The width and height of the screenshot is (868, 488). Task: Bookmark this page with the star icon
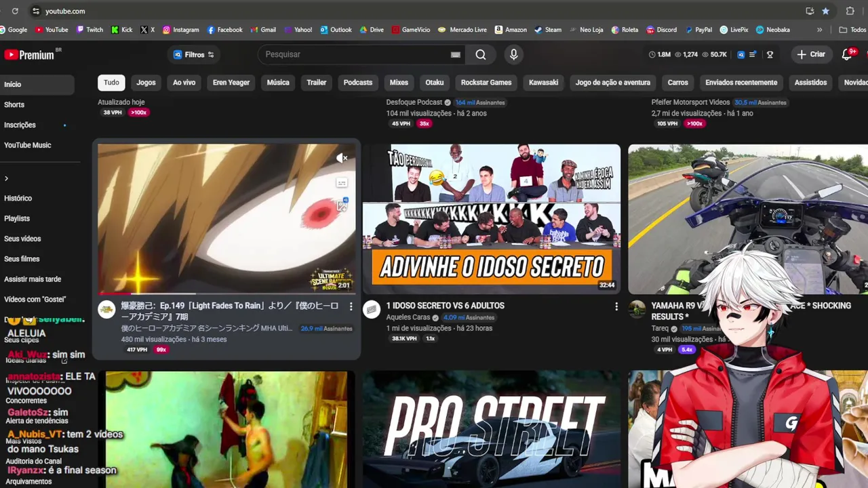tap(825, 11)
